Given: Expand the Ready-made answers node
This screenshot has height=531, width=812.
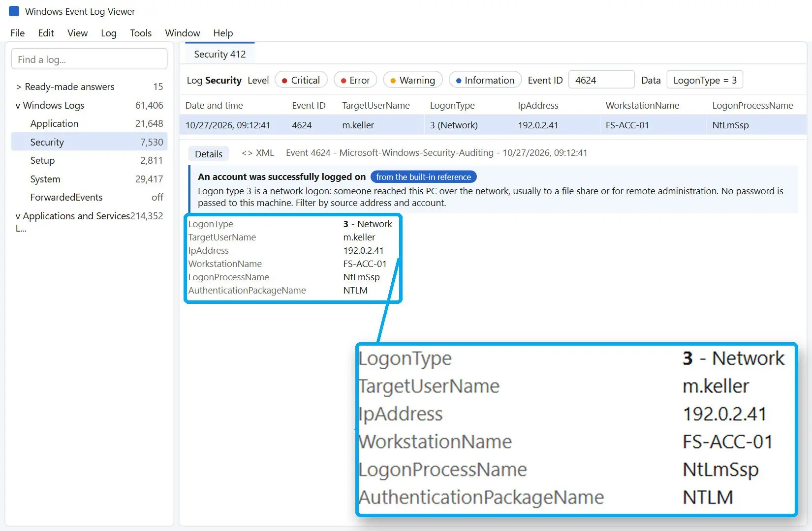Looking at the screenshot, I should [19, 87].
